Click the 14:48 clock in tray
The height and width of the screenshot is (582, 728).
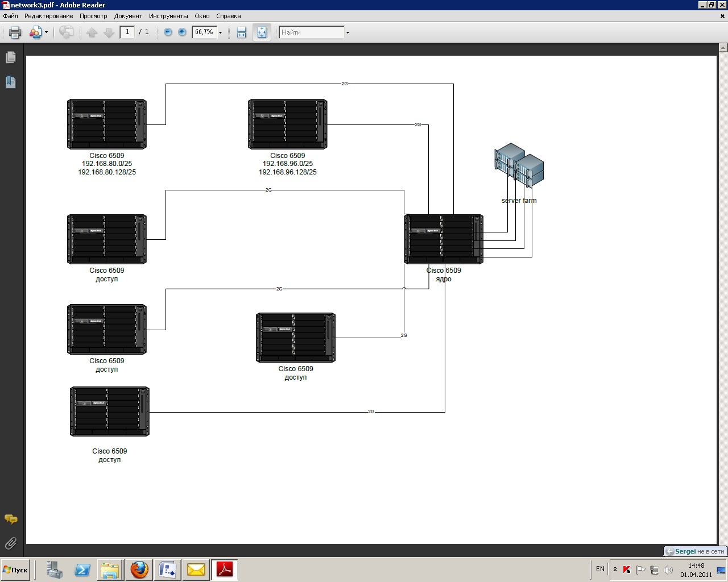tap(696, 566)
